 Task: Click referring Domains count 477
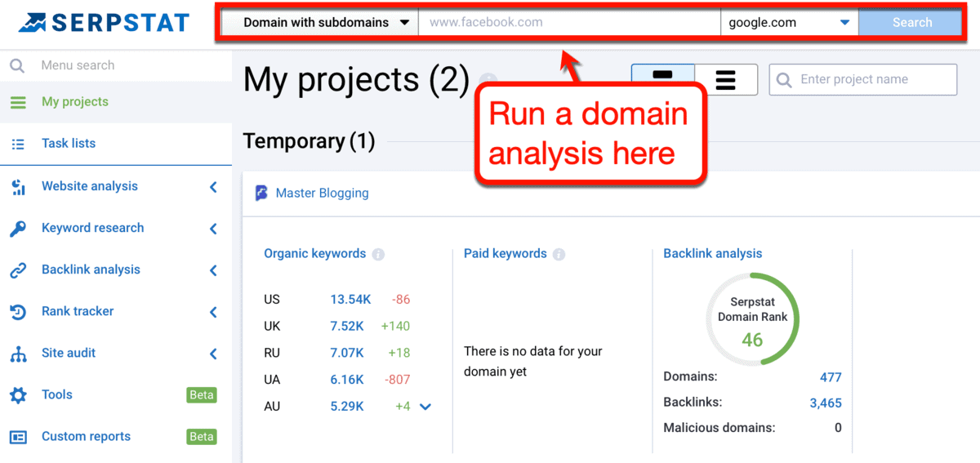(831, 377)
